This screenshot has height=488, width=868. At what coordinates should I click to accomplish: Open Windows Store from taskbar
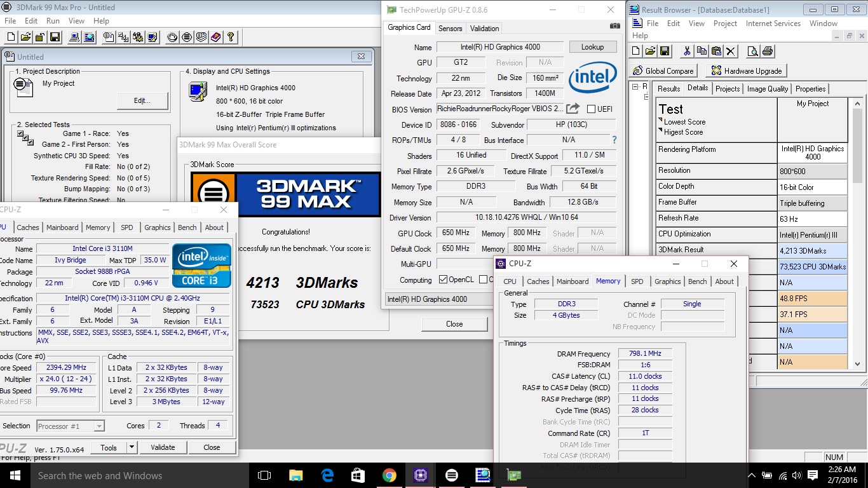(x=358, y=475)
